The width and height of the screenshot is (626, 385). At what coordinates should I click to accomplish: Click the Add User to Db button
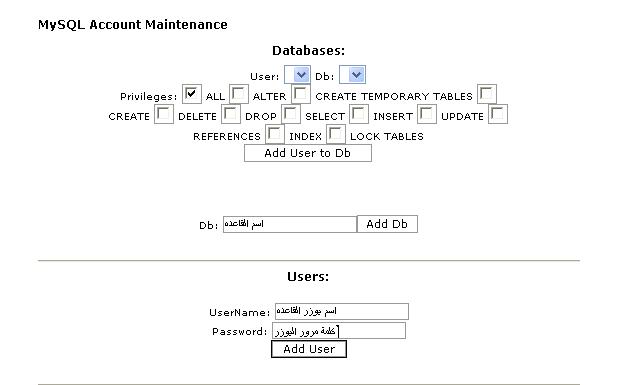click(x=308, y=153)
